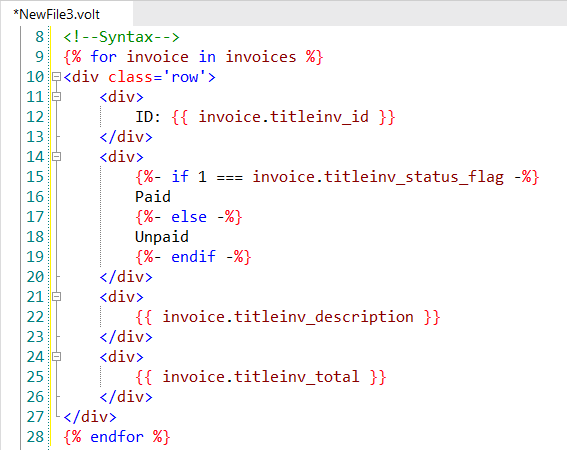Collapse the div fold on line 11
This screenshot has height=450, width=567.
(56, 97)
